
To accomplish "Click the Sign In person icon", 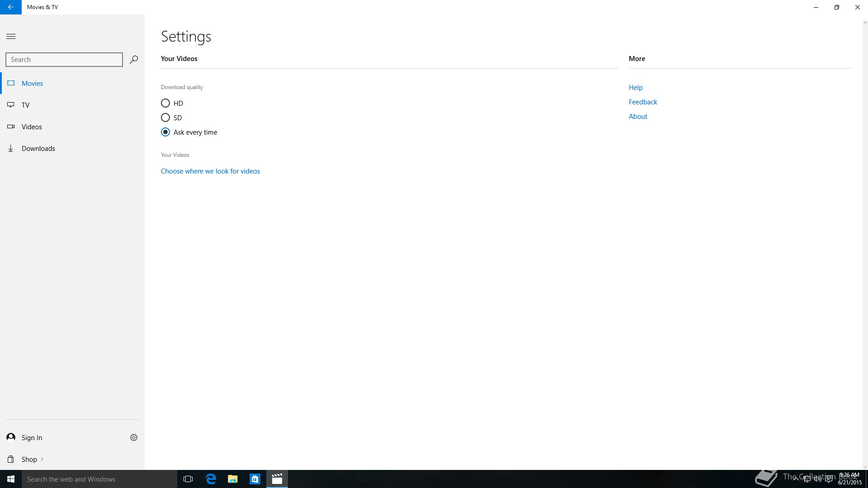I will pos(11,437).
